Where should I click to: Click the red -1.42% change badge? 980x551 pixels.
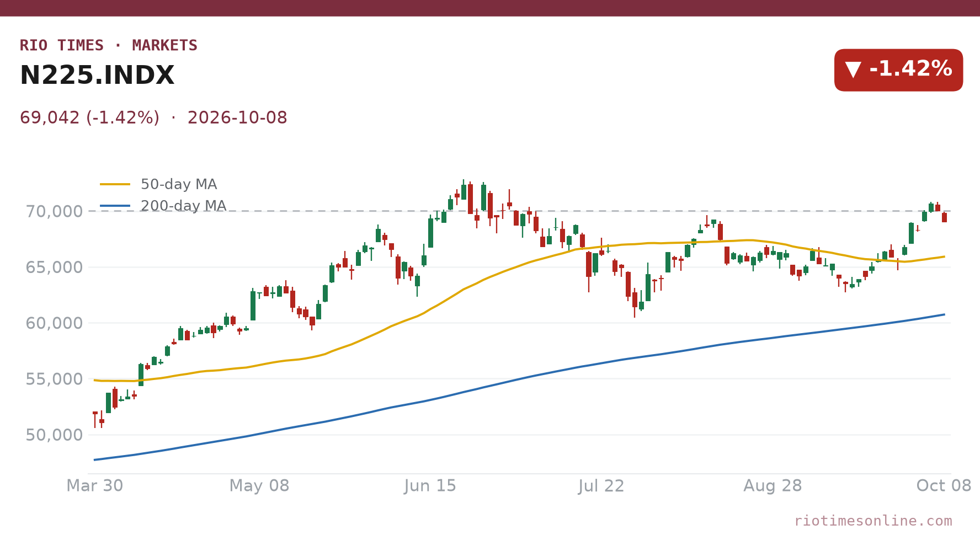[x=898, y=69]
